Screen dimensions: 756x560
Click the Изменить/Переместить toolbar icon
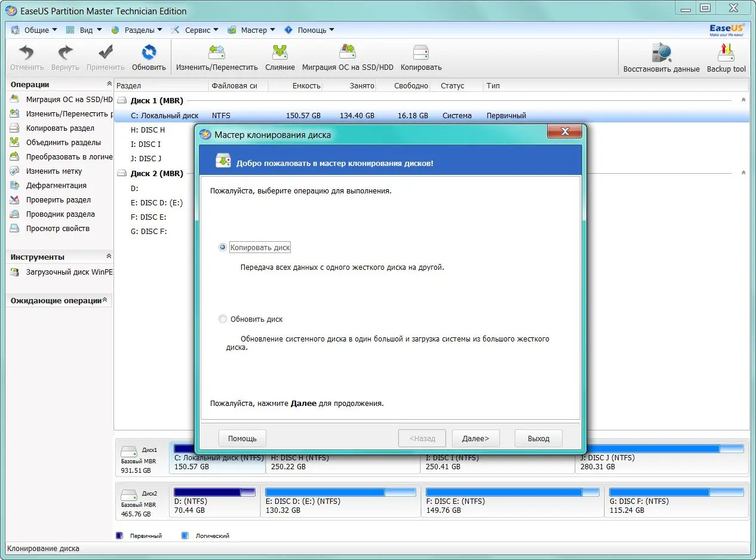(217, 53)
